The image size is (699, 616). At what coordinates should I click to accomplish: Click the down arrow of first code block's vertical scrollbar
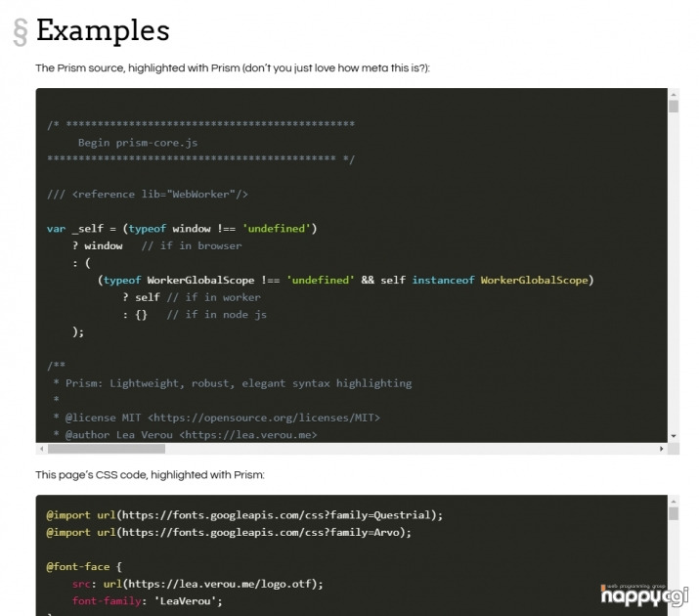pos(674,436)
